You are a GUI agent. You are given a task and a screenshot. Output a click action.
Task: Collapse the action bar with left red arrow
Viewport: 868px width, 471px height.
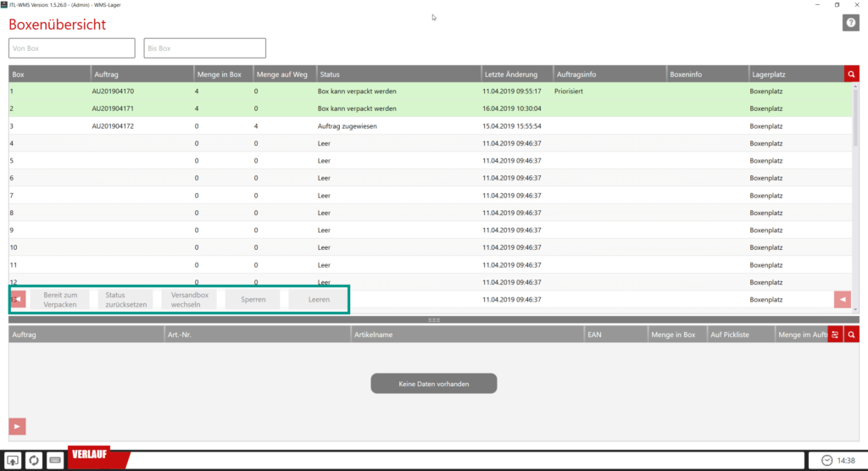coord(18,299)
